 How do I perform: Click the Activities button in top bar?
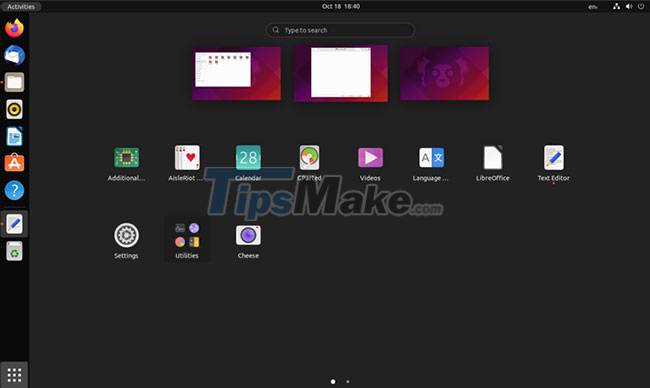tap(21, 6)
